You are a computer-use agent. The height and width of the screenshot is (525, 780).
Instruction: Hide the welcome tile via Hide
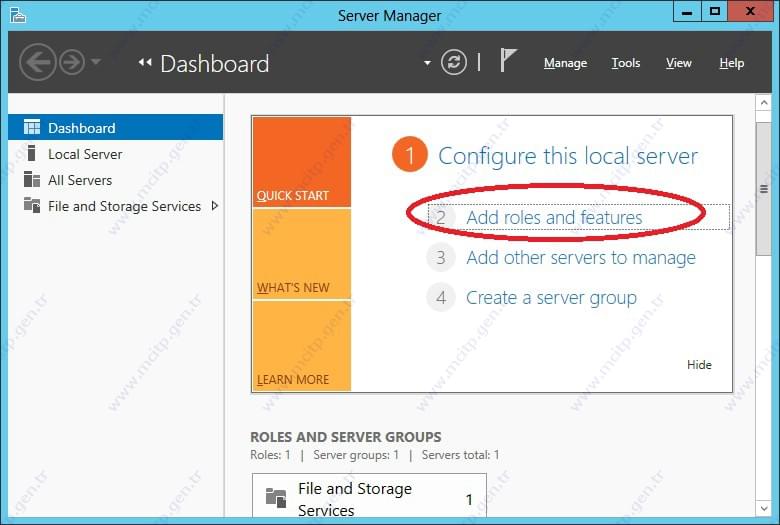point(699,365)
